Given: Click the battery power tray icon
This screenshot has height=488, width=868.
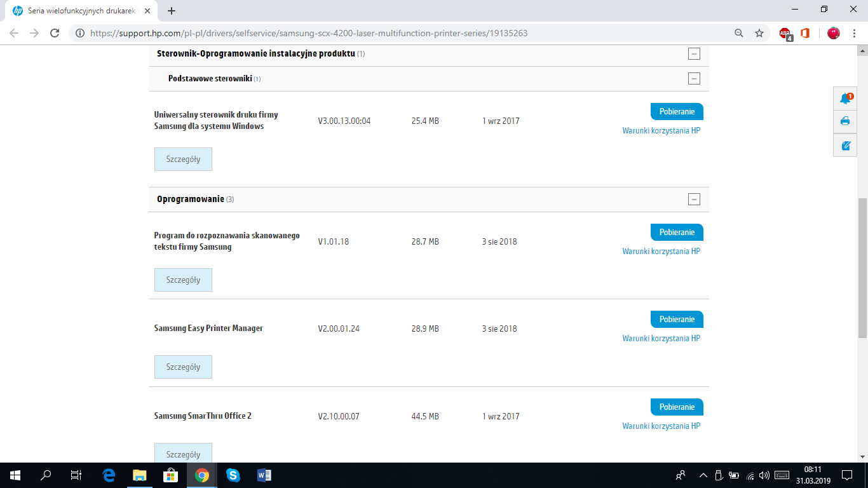Looking at the screenshot, I should (x=734, y=475).
